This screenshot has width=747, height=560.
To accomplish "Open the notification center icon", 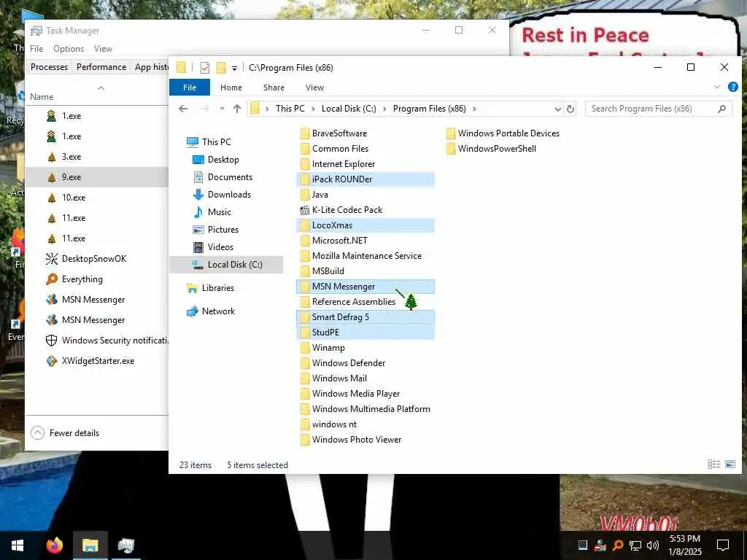I will 723,545.
